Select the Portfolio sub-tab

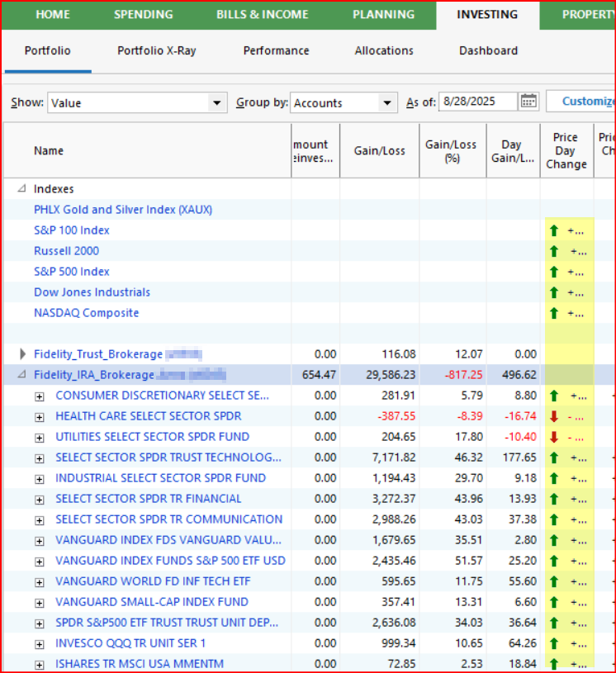click(48, 50)
